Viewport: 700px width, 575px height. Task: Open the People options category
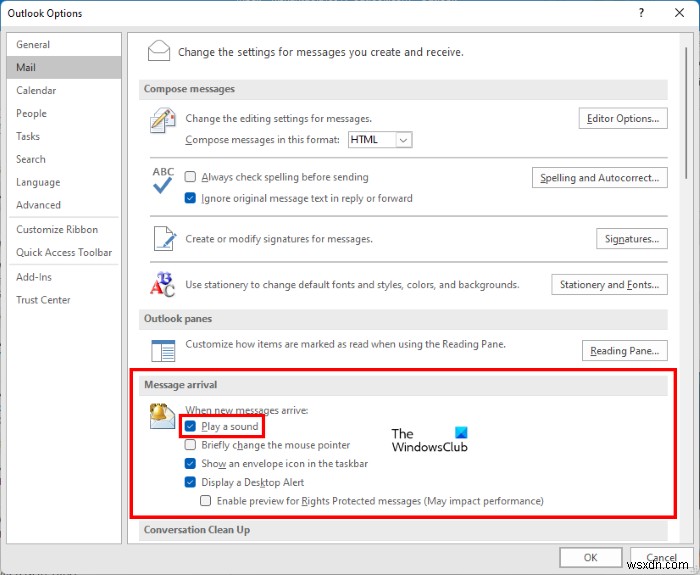[x=64, y=113]
